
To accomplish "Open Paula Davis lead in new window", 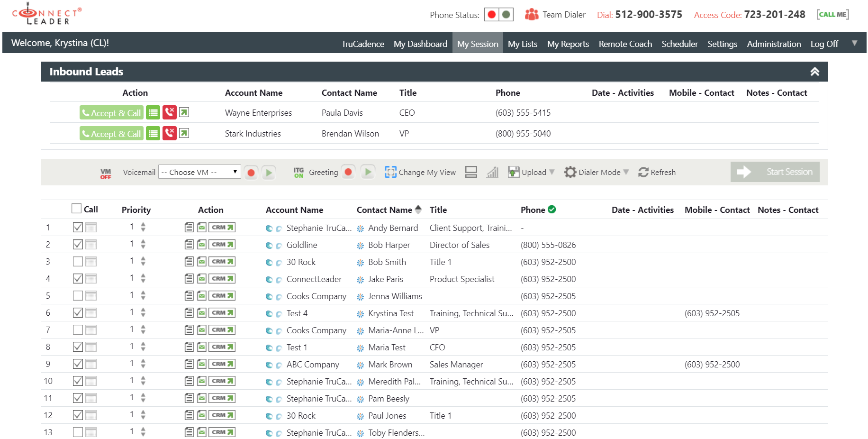I will point(184,112).
